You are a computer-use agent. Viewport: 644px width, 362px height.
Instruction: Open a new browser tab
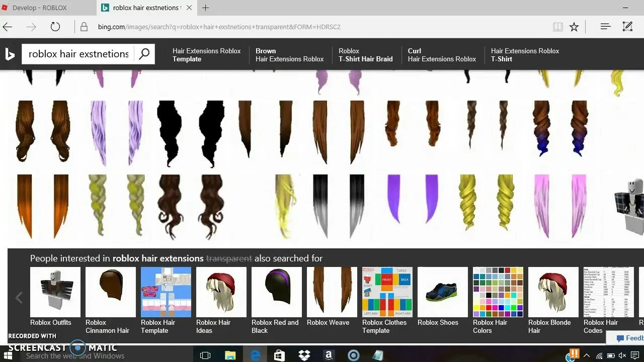point(205,8)
